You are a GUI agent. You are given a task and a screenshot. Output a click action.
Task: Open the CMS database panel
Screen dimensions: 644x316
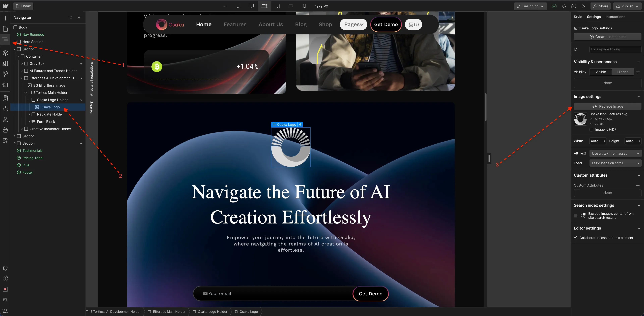[5, 98]
